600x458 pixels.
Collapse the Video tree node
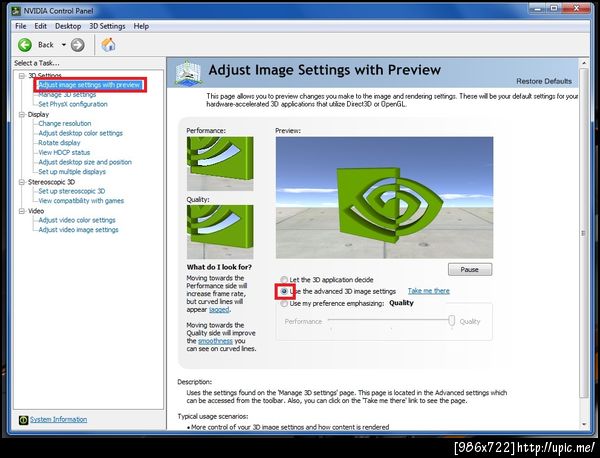tap(22, 211)
